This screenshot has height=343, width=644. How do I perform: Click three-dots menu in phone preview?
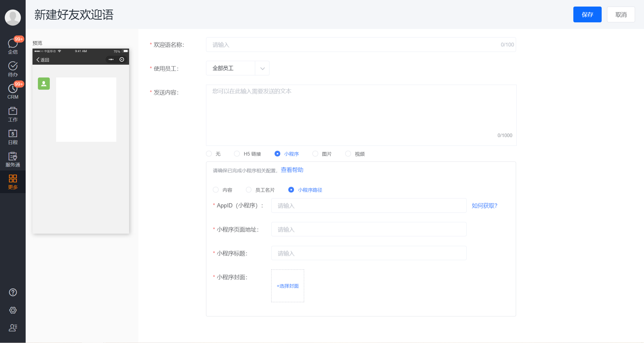(x=111, y=60)
